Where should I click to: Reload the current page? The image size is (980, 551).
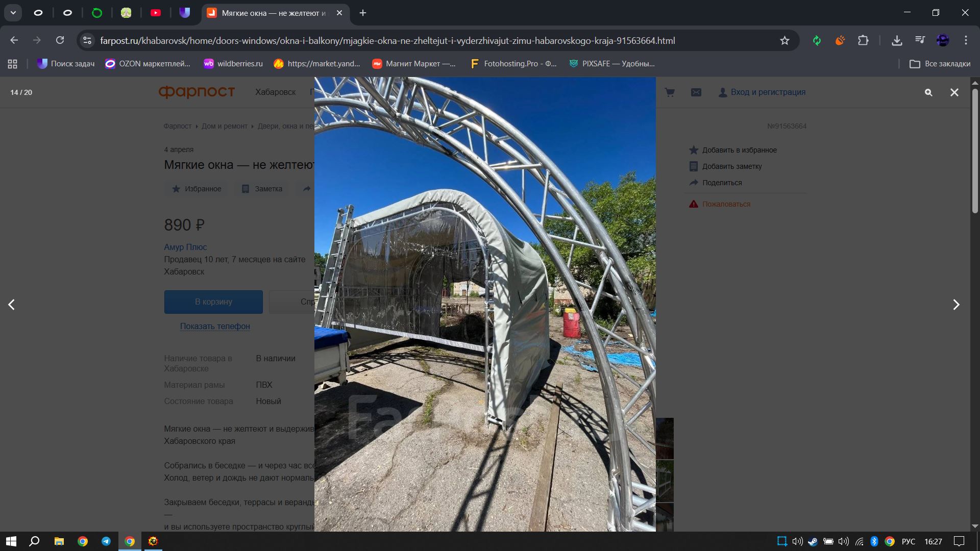[60, 40]
